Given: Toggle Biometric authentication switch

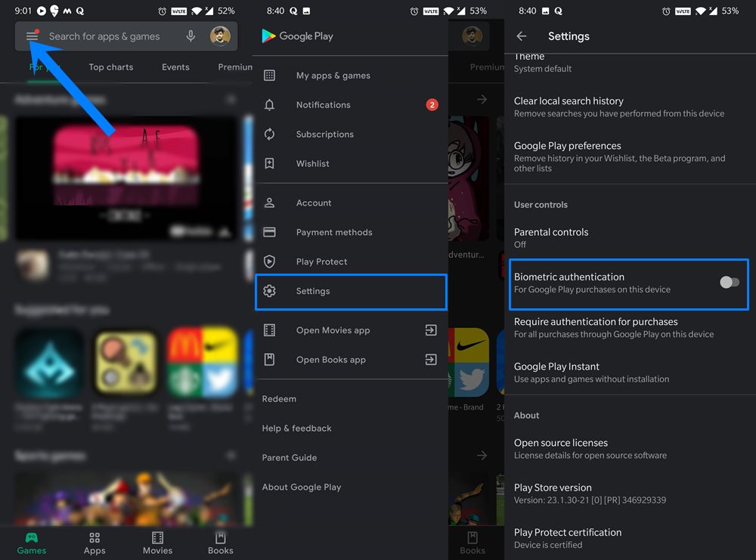Looking at the screenshot, I should [x=729, y=283].
